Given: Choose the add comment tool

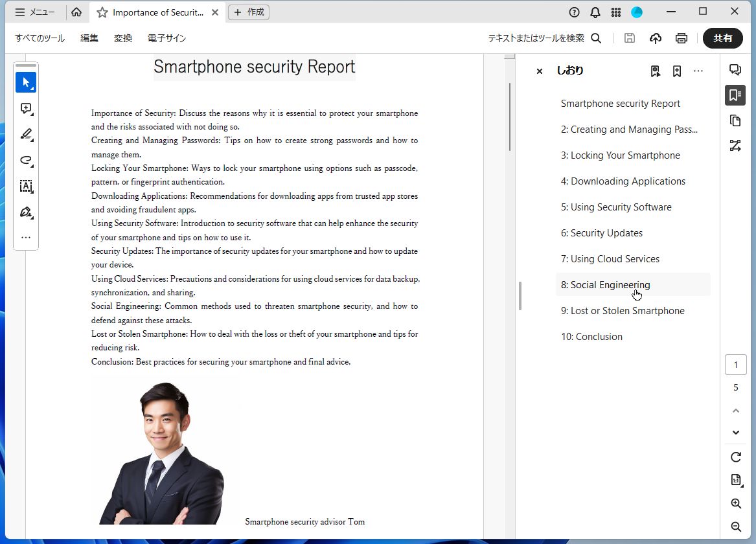Looking at the screenshot, I should point(26,108).
